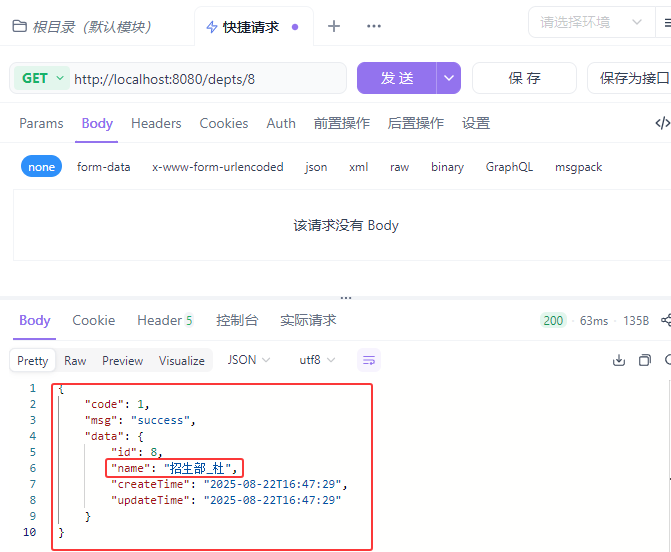The width and height of the screenshot is (671, 552).
Task: Download the response with the download icon
Action: tap(618, 360)
